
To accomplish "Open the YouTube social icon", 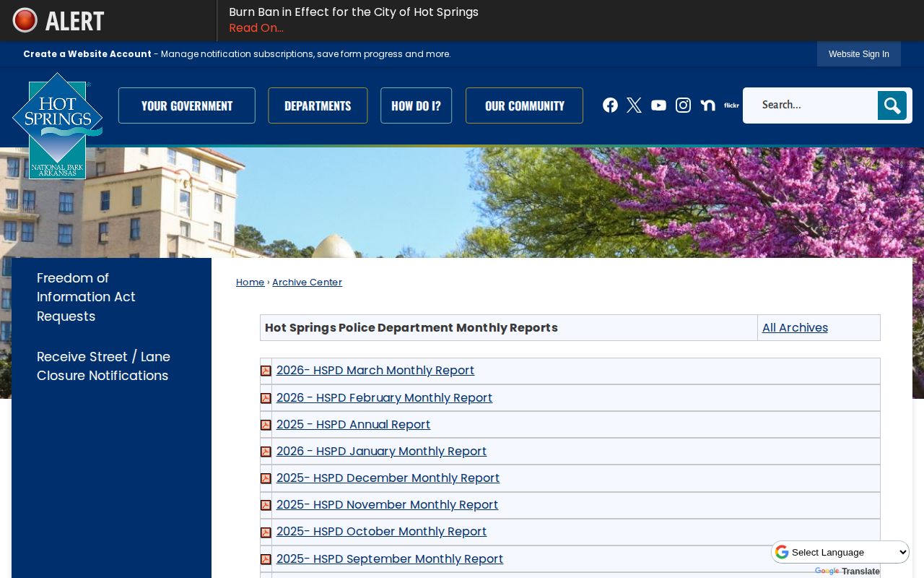I will tap(658, 105).
